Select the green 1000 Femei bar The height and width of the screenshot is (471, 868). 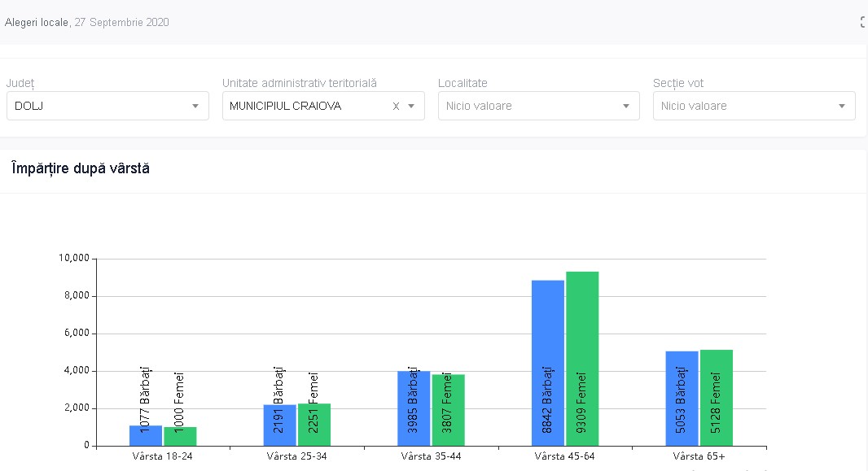point(180,437)
